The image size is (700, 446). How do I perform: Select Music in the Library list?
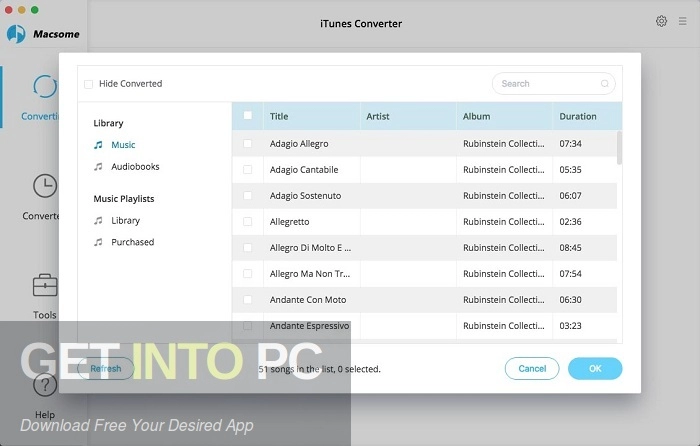click(x=123, y=145)
